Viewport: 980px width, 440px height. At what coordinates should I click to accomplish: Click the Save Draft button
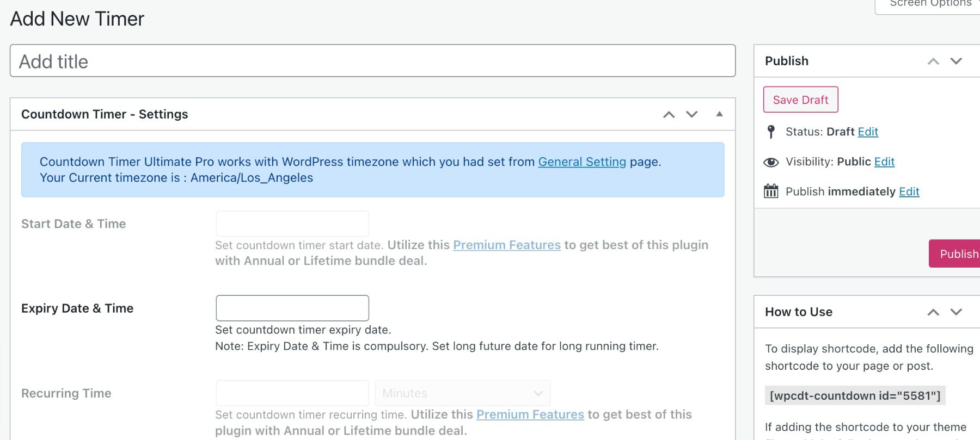point(800,100)
